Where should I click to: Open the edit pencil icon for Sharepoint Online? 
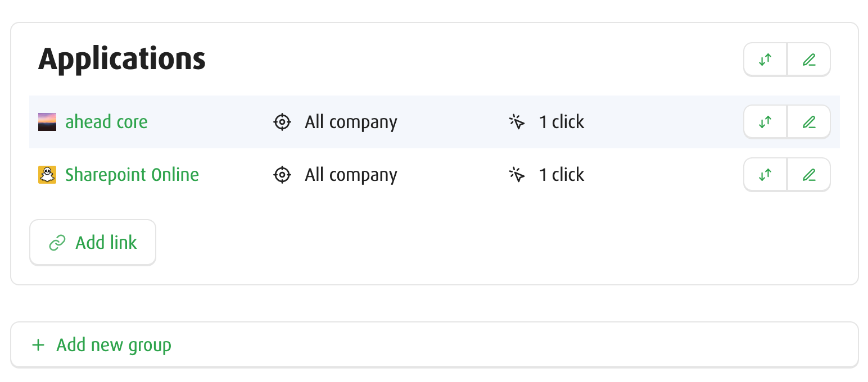808,175
